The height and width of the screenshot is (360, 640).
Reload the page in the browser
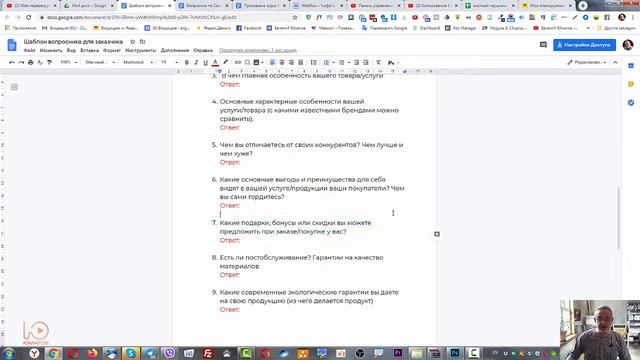pos(29,18)
